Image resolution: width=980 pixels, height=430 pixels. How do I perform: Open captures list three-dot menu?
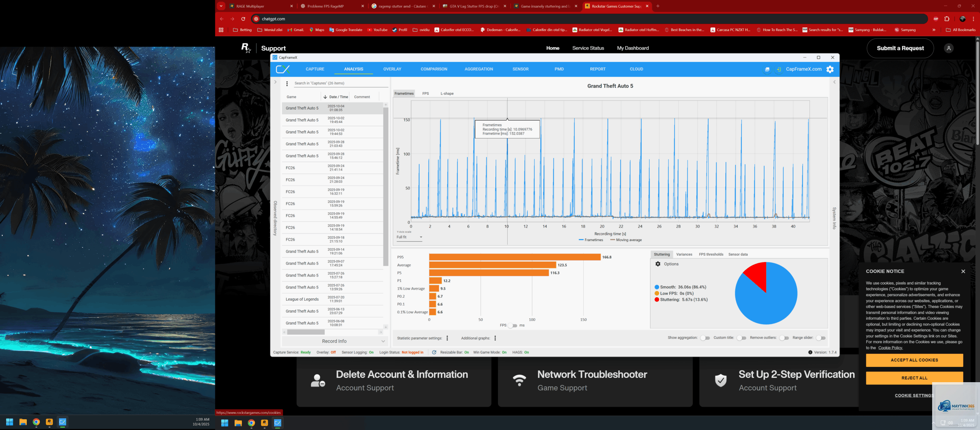coord(287,83)
